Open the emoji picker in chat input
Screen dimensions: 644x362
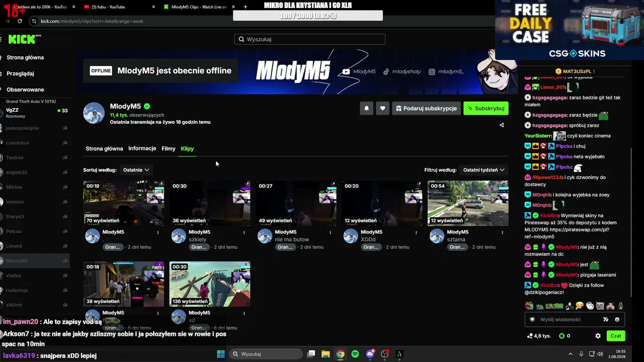(x=617, y=319)
